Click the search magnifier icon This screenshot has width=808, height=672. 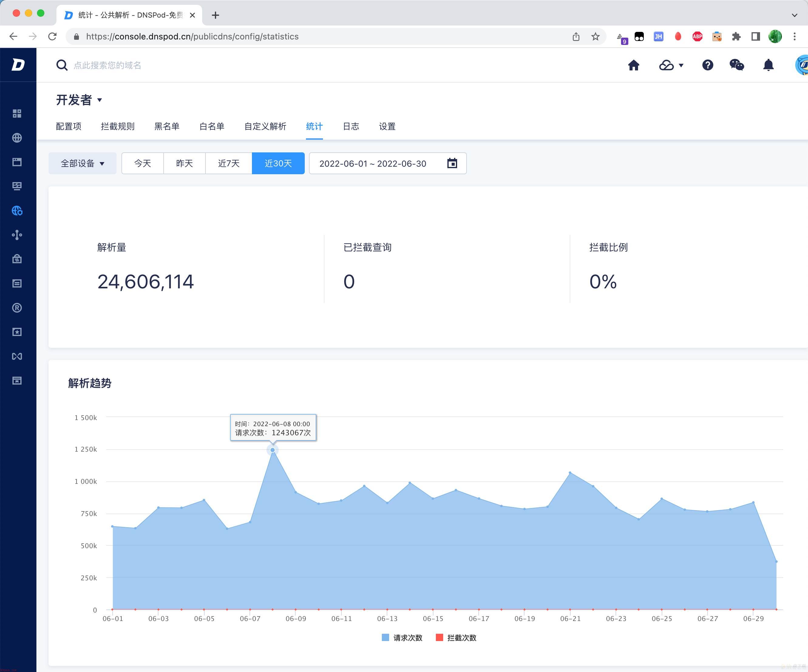(x=62, y=65)
